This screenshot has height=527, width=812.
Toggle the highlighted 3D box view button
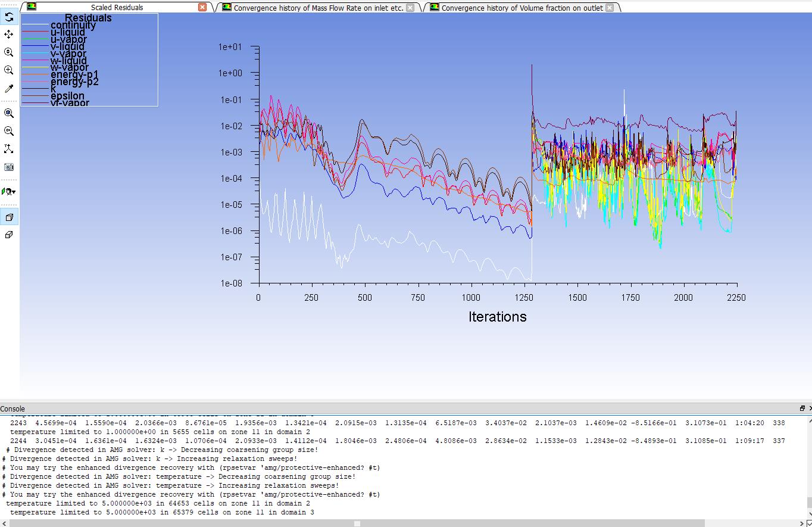coord(9,217)
